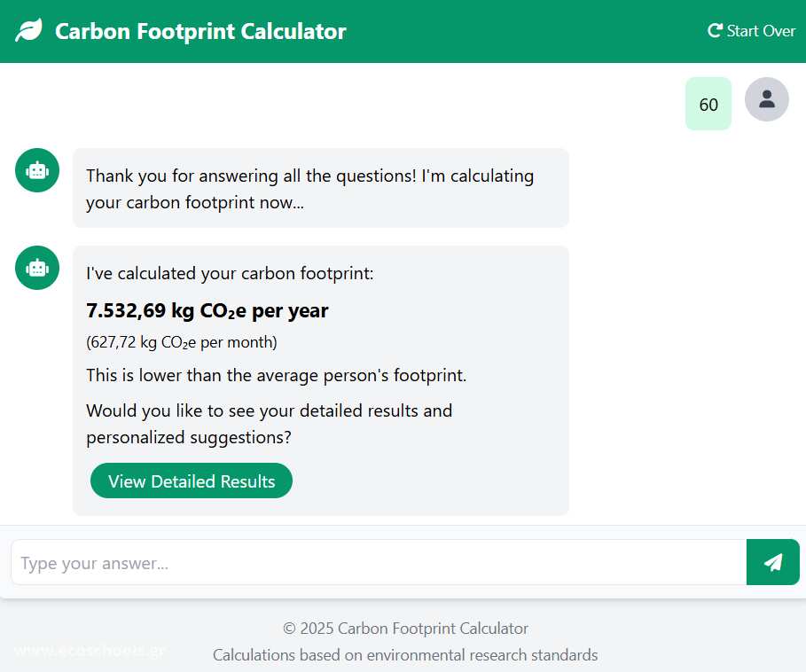Select the user message bubble showing 60
Screen dimensions: 806x672
tap(708, 104)
